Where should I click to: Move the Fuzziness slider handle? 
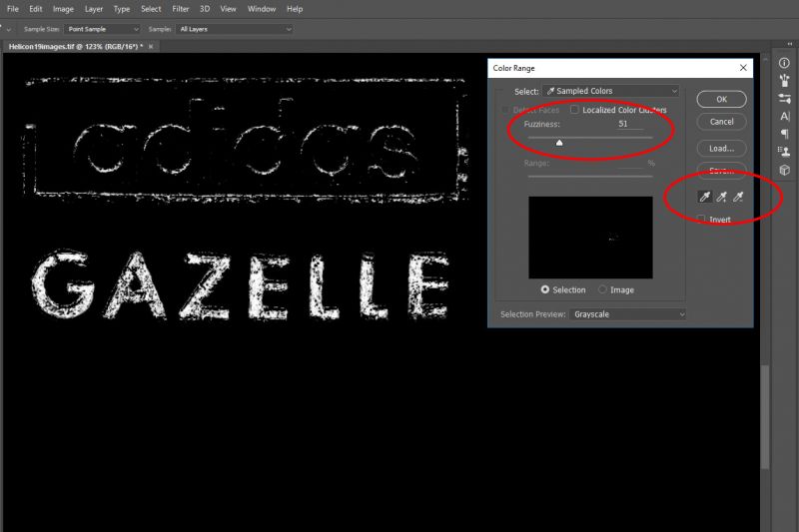click(x=559, y=143)
